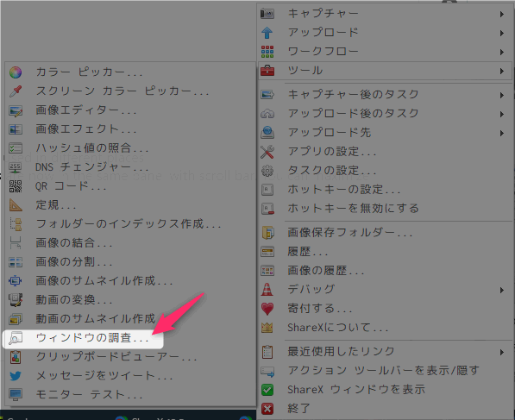
Task: Click the ハッシュ値の照合 checklist icon
Action: [16, 148]
